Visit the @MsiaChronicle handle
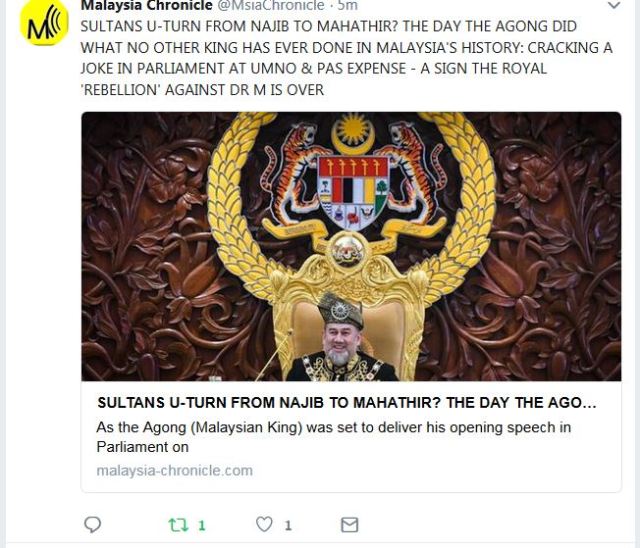 click(269, 6)
